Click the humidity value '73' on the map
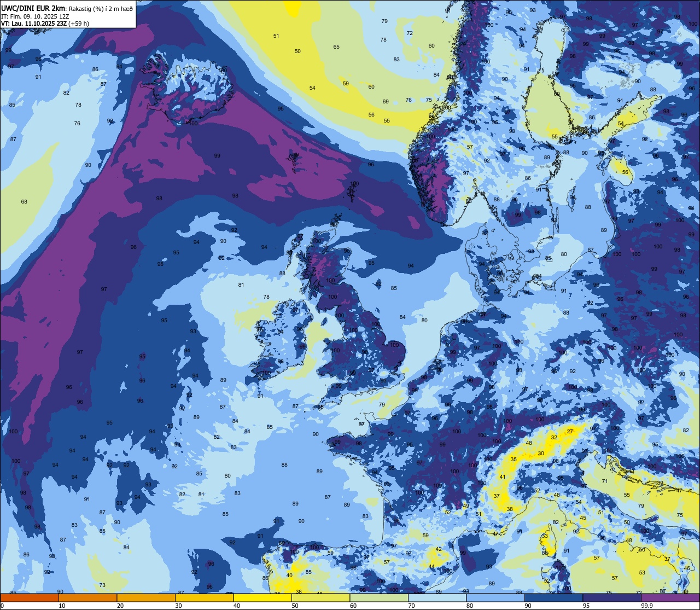700x610 pixels. (x=102, y=585)
